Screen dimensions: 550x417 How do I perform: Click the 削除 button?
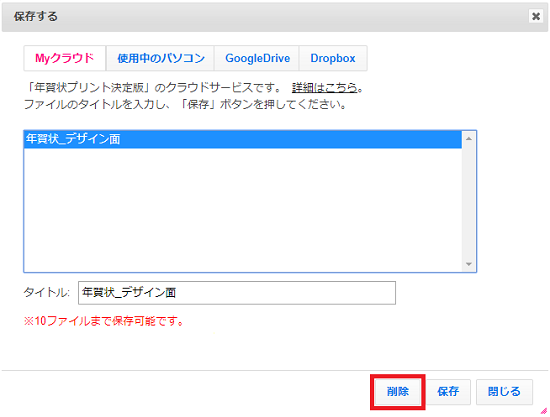coord(398,391)
